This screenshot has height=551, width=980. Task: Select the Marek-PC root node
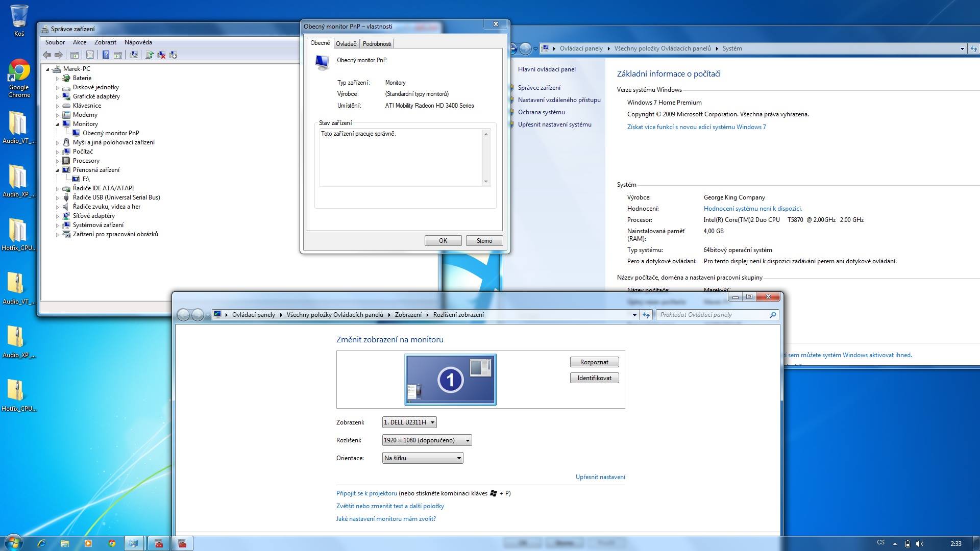77,69
